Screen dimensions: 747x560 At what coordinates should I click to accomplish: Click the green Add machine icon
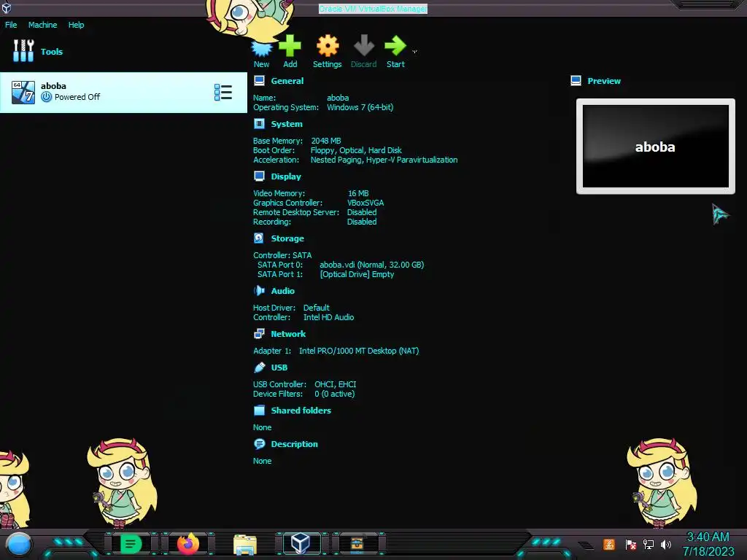pos(290,46)
